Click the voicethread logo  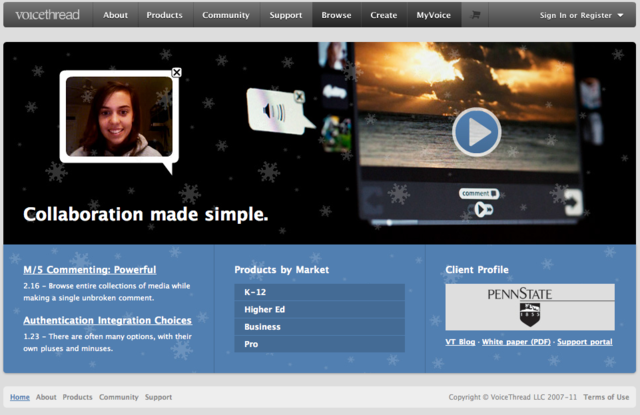(x=47, y=15)
